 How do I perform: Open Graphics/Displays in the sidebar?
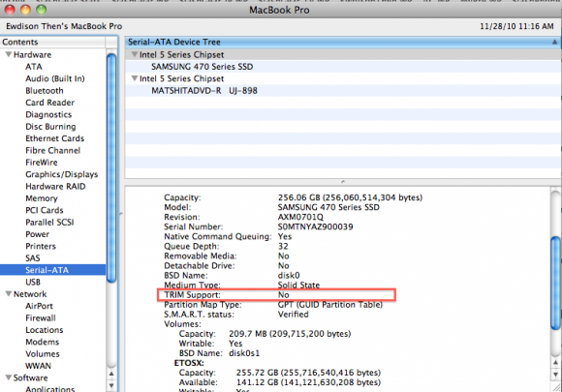61,174
